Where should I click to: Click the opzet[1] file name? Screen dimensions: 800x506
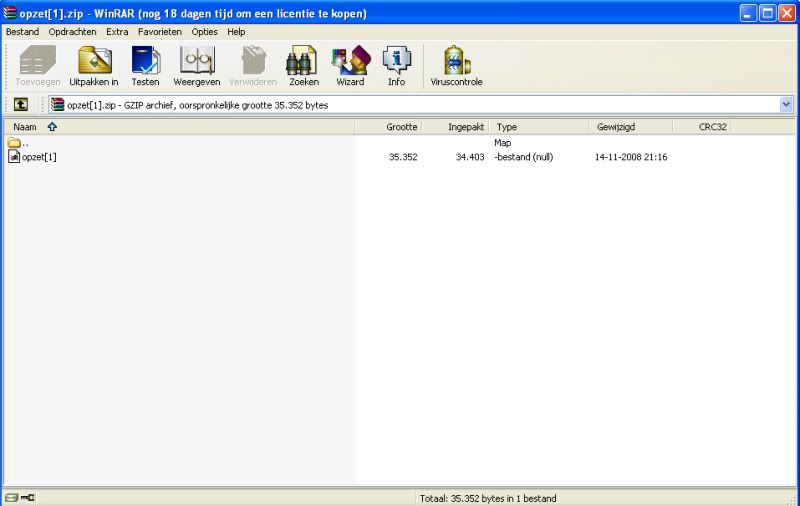point(39,157)
